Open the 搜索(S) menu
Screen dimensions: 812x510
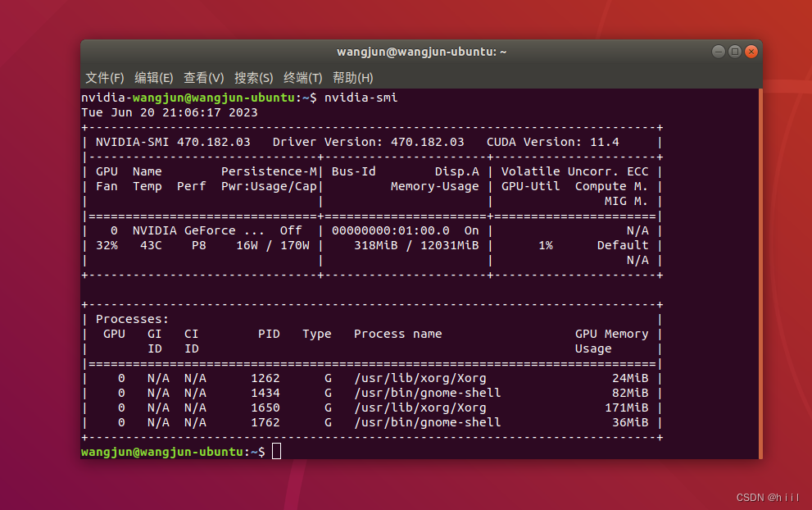(253, 78)
